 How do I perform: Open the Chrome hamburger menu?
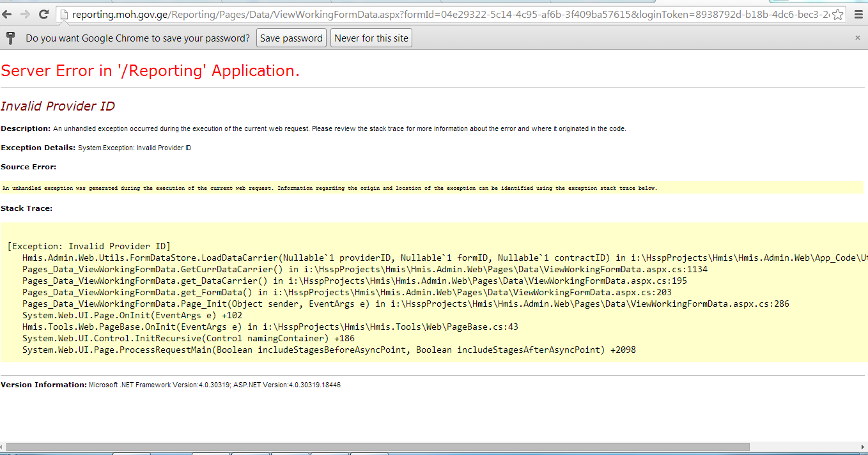click(x=858, y=15)
